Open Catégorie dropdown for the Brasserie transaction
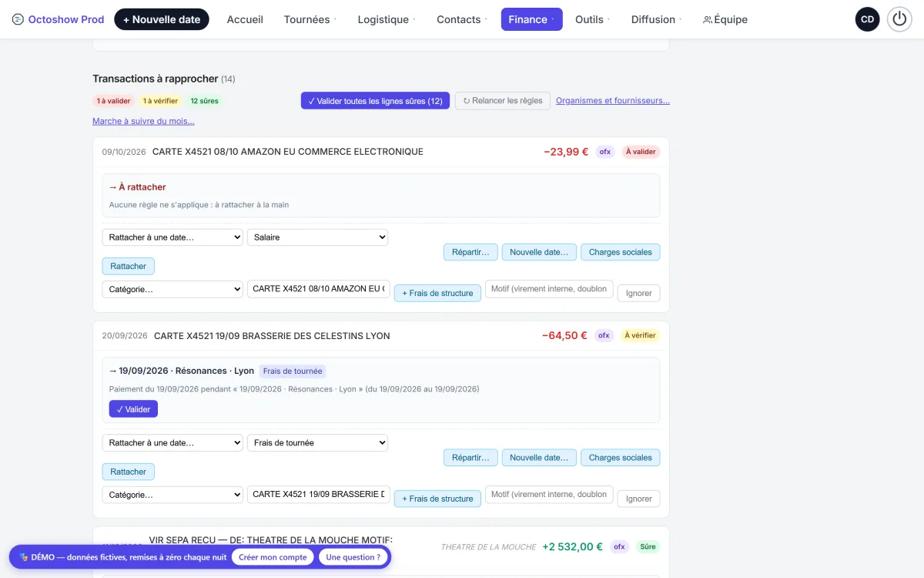Image resolution: width=924 pixels, height=578 pixels. click(172, 495)
